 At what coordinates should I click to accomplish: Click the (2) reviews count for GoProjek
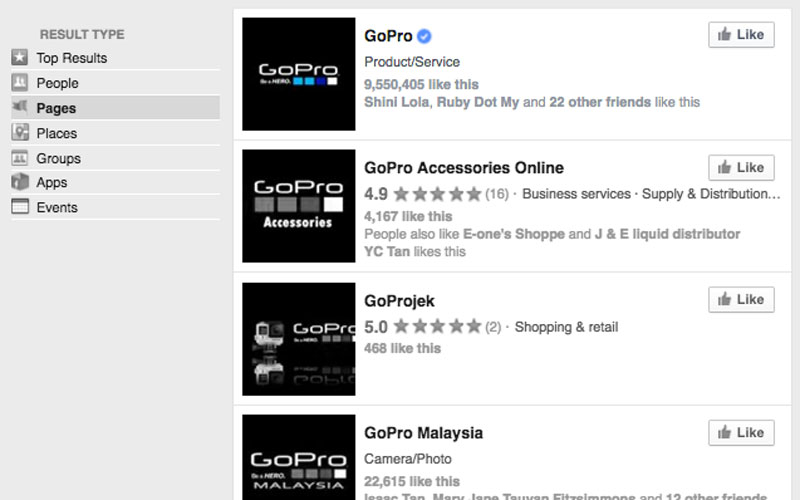click(493, 327)
